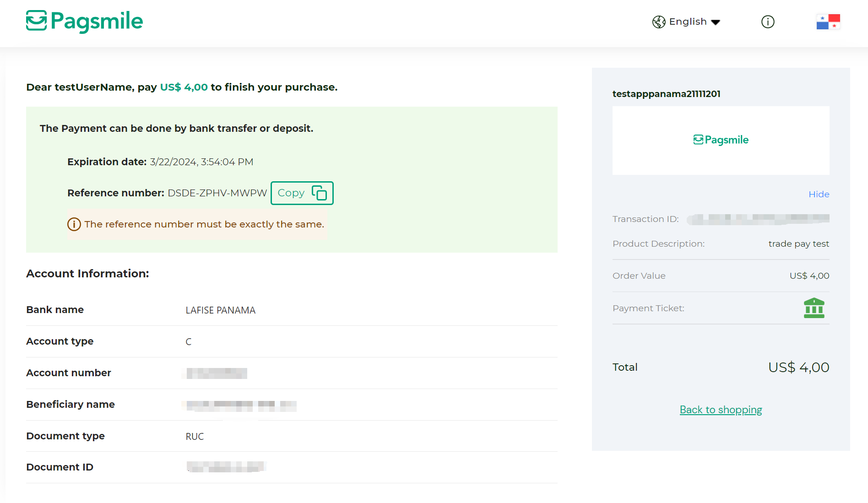Click the copy icon beside Copy

click(319, 193)
